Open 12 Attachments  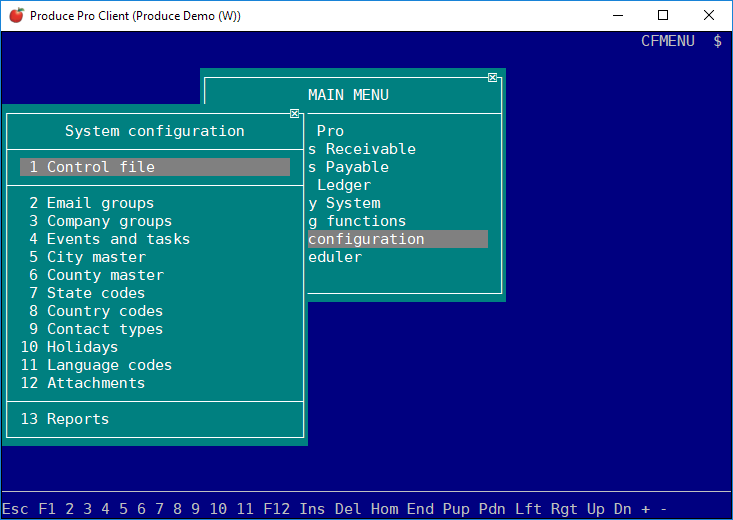[83, 383]
